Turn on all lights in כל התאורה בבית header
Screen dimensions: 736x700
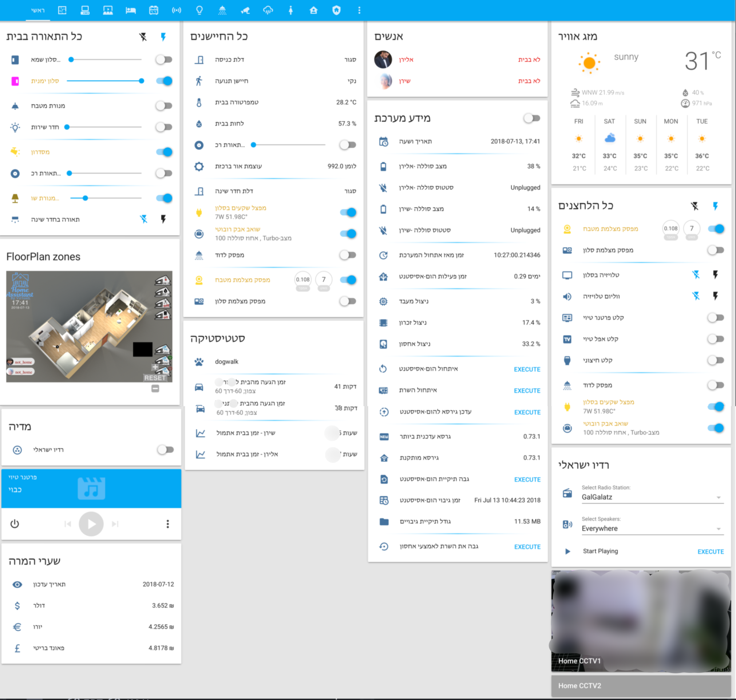pos(163,37)
